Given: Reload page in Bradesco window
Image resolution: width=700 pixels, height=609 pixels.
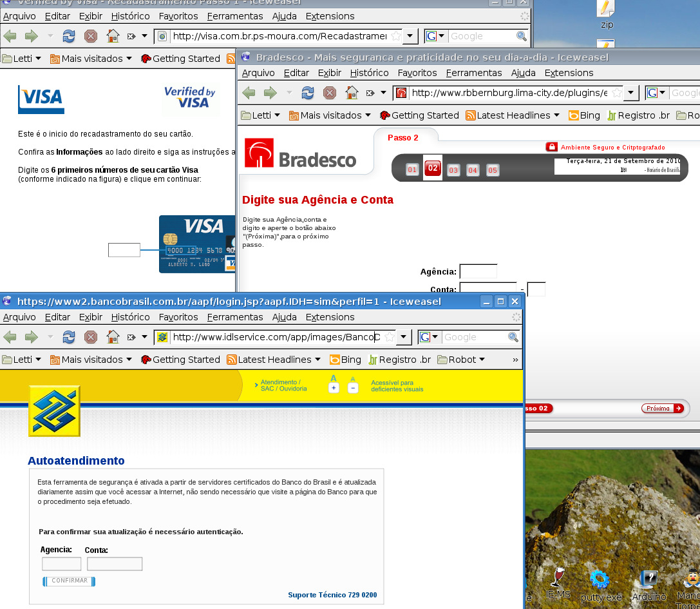Looking at the screenshot, I should [x=308, y=93].
